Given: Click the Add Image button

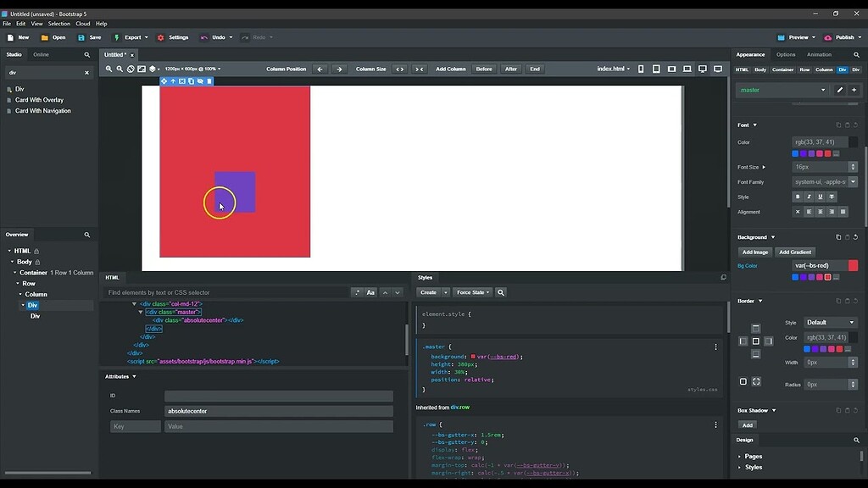Looking at the screenshot, I should pos(755,252).
